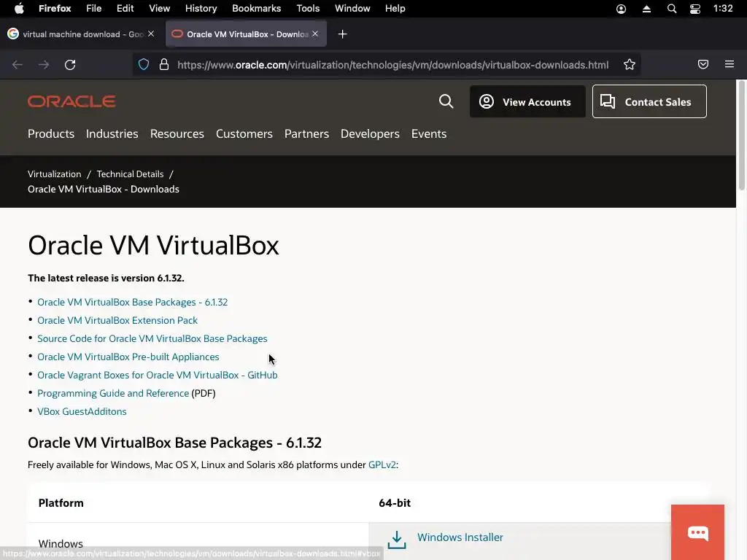Open Oracle VM VirtualBox Pre-built Appliances link
Screen dimensions: 747x560
(x=128, y=357)
